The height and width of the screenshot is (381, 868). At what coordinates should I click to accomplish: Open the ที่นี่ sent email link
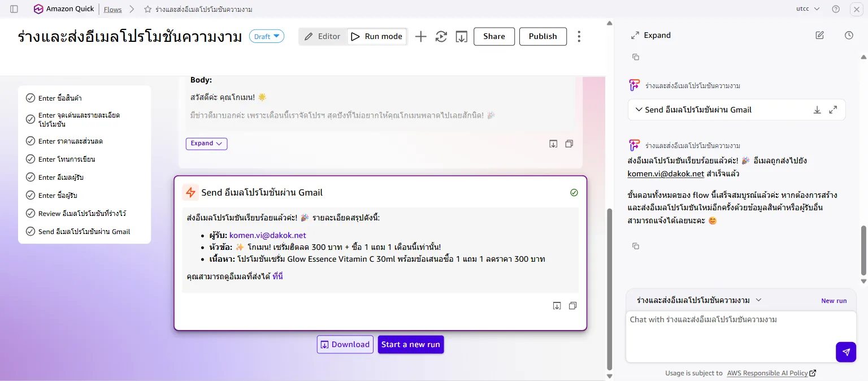tap(277, 277)
